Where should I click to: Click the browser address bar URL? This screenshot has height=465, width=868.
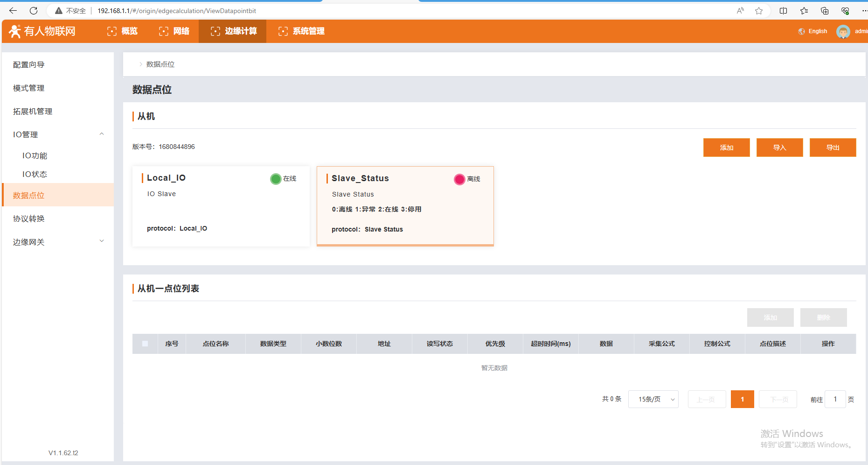(x=177, y=11)
